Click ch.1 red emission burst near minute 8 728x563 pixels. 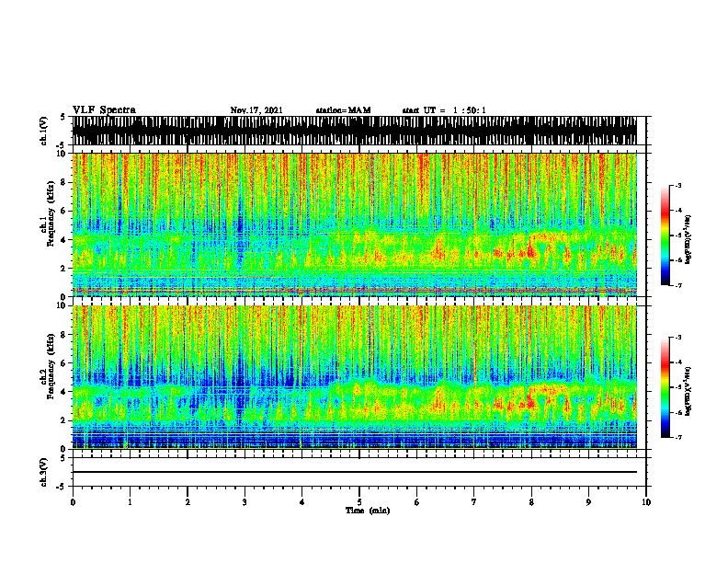click(x=530, y=251)
